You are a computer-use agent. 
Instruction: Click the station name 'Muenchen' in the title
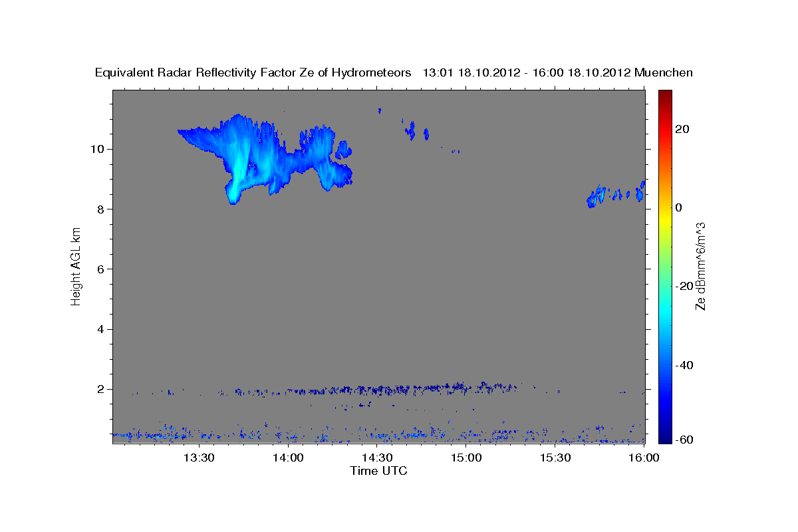pos(664,72)
